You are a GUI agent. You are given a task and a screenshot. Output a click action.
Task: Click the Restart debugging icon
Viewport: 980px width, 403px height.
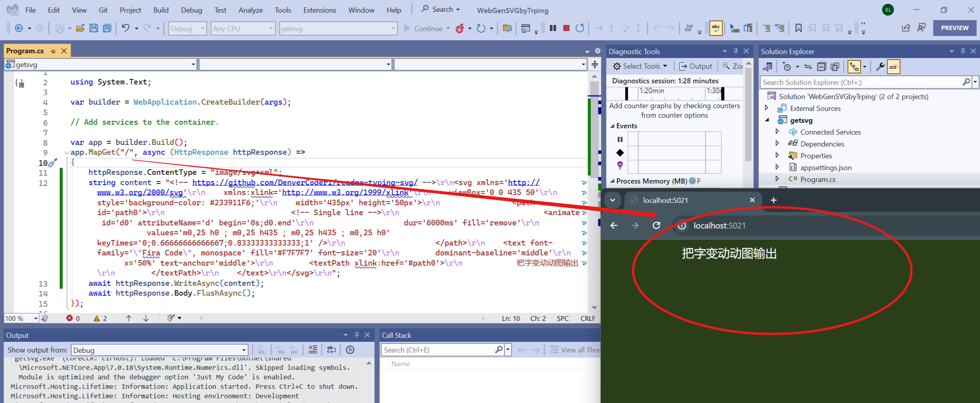(x=580, y=28)
